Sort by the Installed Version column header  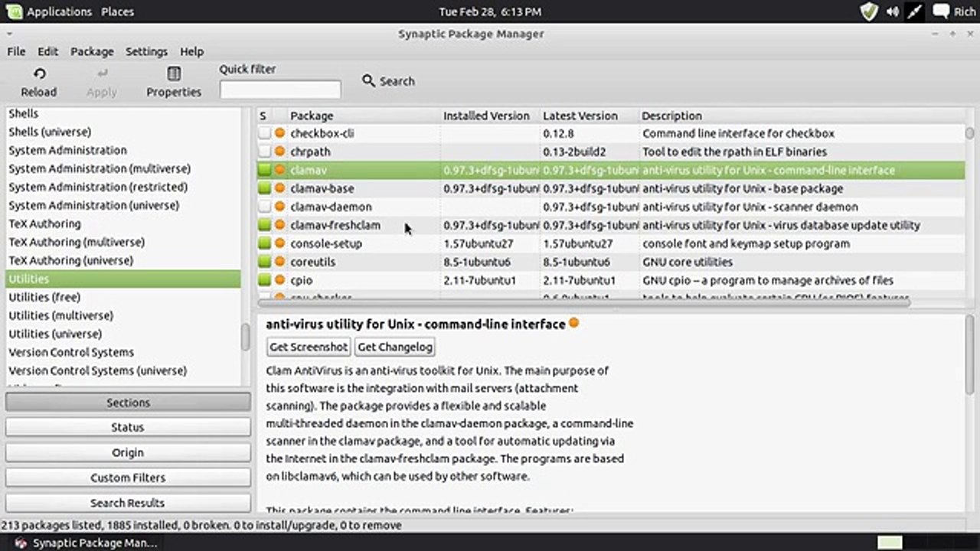pyautogui.click(x=490, y=116)
